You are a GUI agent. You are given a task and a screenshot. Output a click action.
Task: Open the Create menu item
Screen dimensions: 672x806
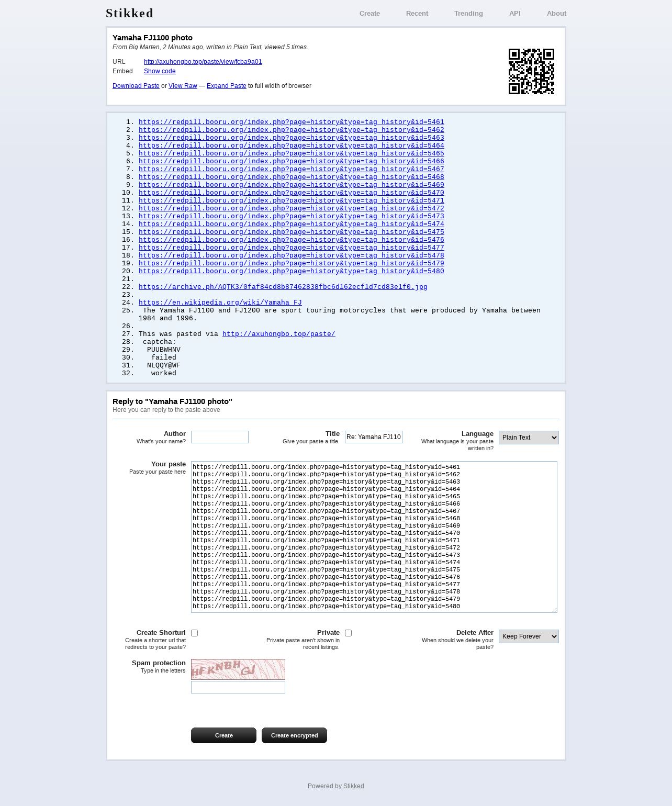pyautogui.click(x=369, y=14)
